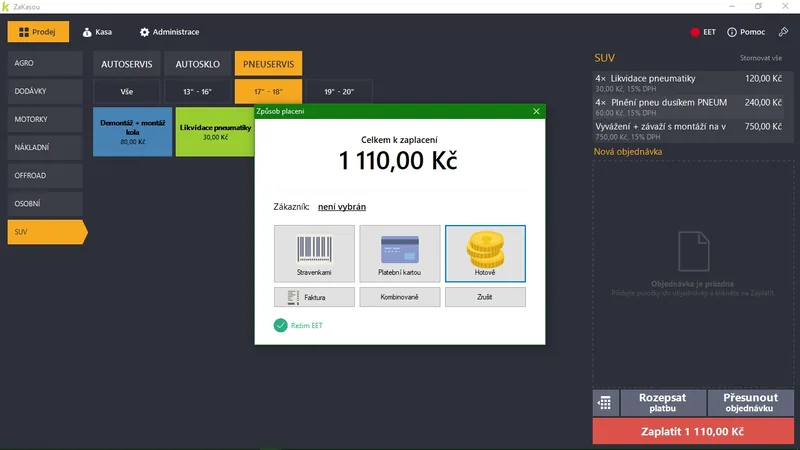Choose Hotově cash payment
The width and height of the screenshot is (800, 450).
coord(485,254)
